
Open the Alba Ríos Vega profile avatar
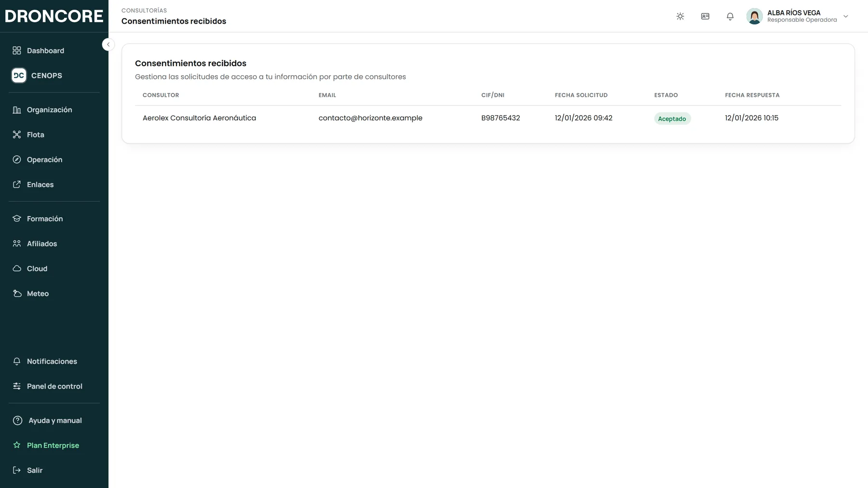coord(754,16)
